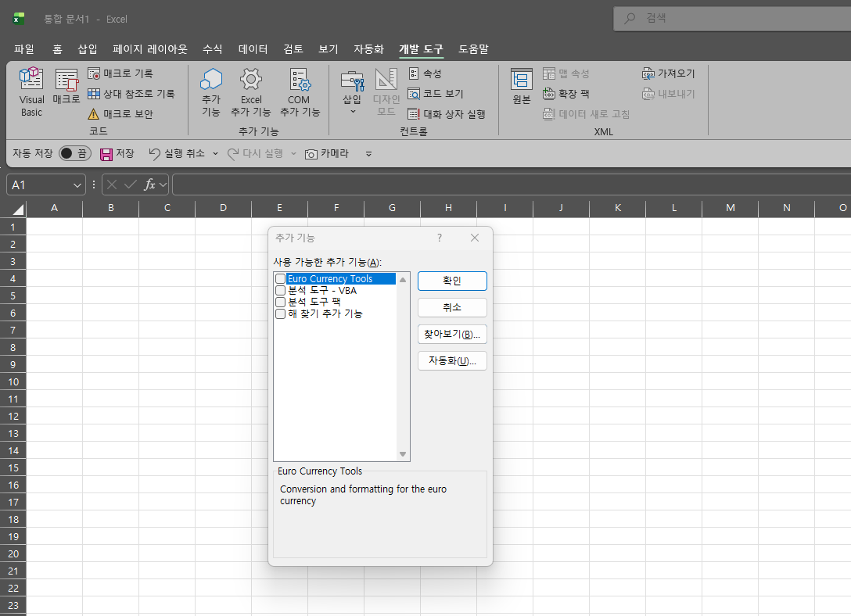Click the fx insert function icon
Image resolution: width=851 pixels, height=616 pixels.
(x=149, y=185)
